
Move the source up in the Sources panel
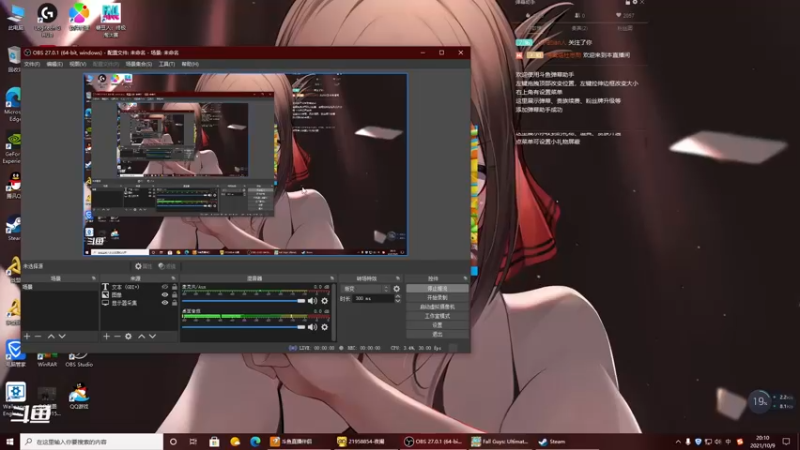(x=141, y=336)
